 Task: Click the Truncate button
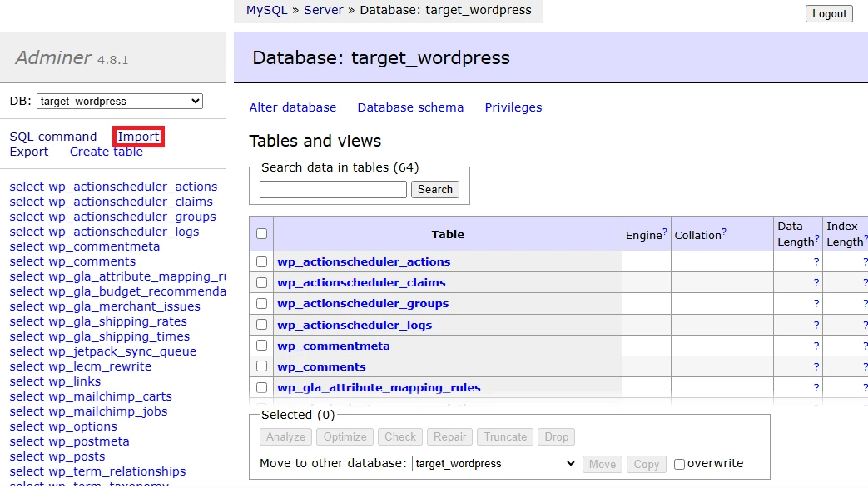(505, 436)
